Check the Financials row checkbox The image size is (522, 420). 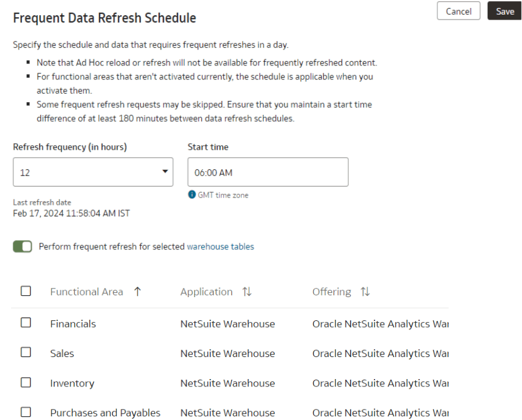coord(26,323)
